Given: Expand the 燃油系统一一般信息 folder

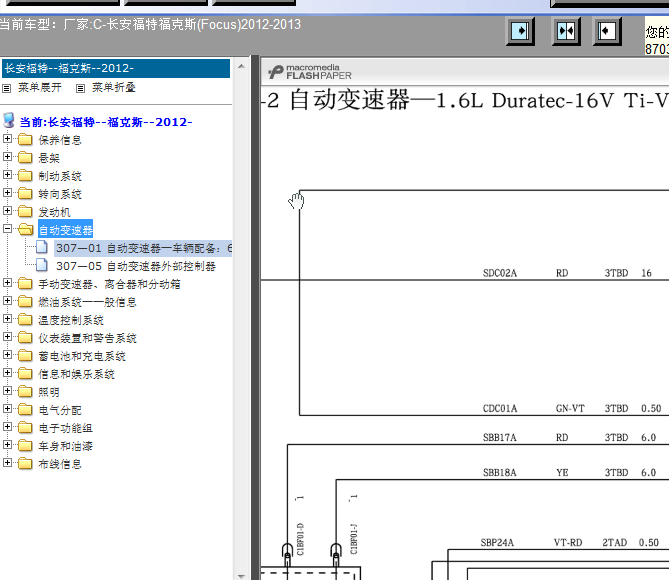Looking at the screenshot, I should click(x=7, y=300).
